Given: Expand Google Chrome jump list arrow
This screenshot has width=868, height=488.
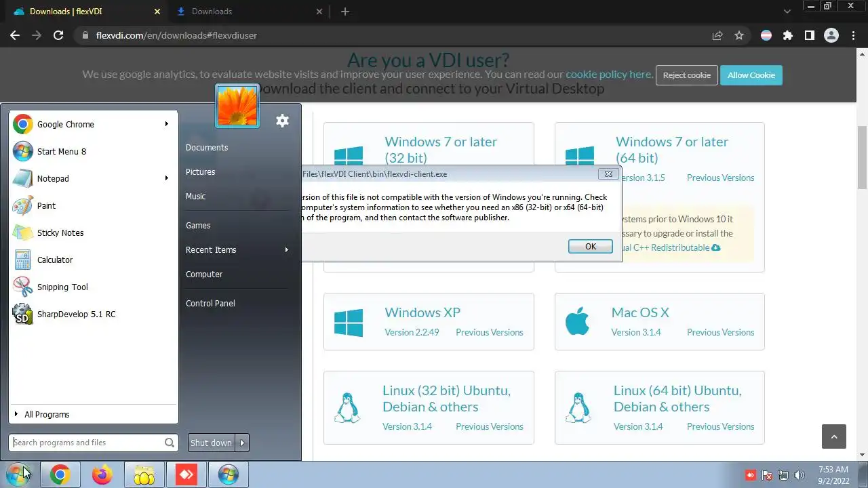Looking at the screenshot, I should coord(166,124).
